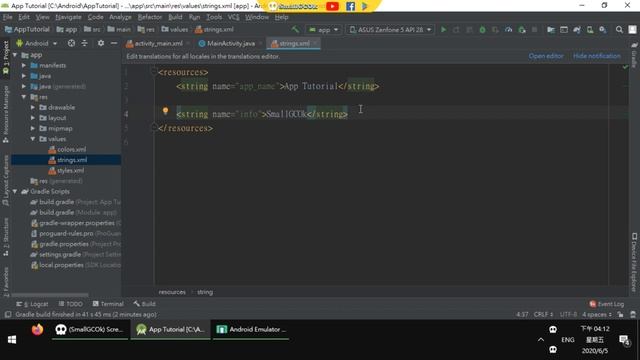The width and height of the screenshot is (640, 360).
Task: Click the Google Play icon in overlay bar
Action: point(364,6)
